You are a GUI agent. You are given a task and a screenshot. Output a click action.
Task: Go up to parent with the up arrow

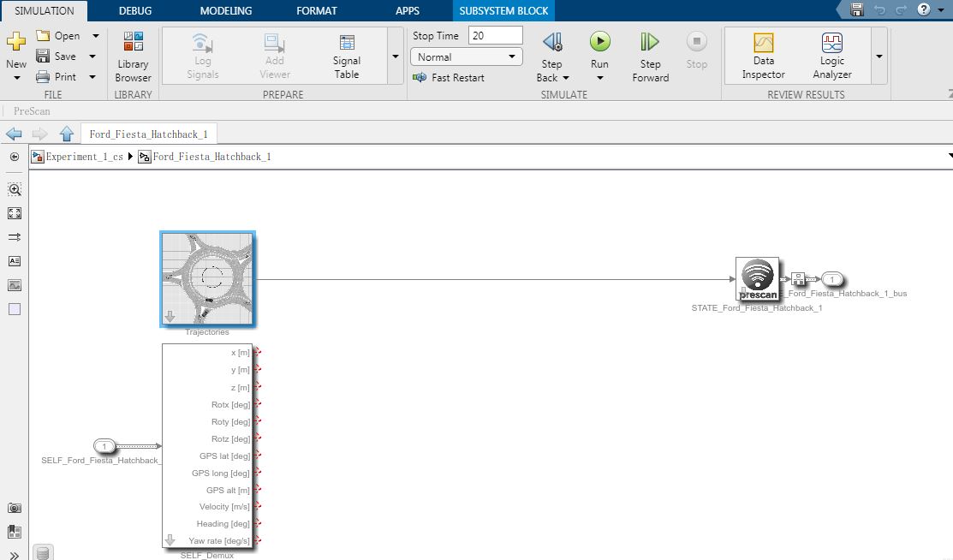click(66, 134)
